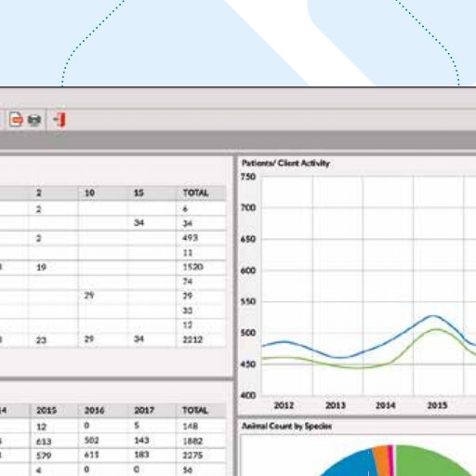Viewport: 476px width, 476px height.
Task: Select total cell "2275"
Action: (x=192, y=456)
